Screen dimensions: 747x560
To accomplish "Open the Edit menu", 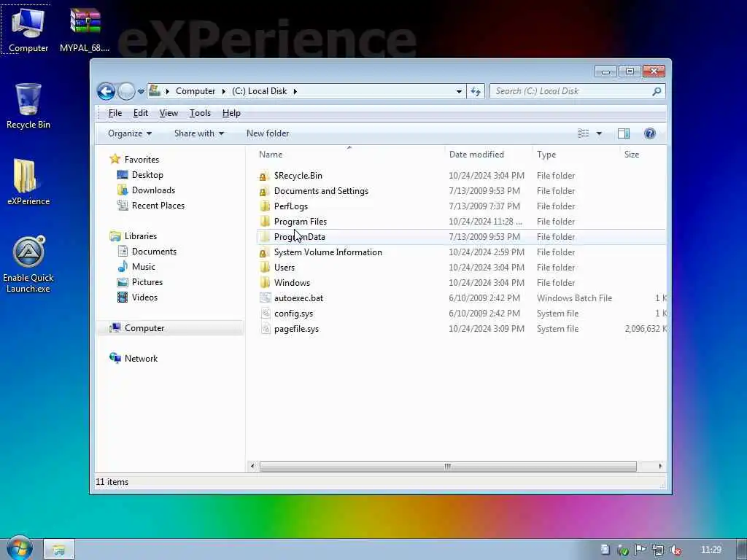I will pos(141,113).
